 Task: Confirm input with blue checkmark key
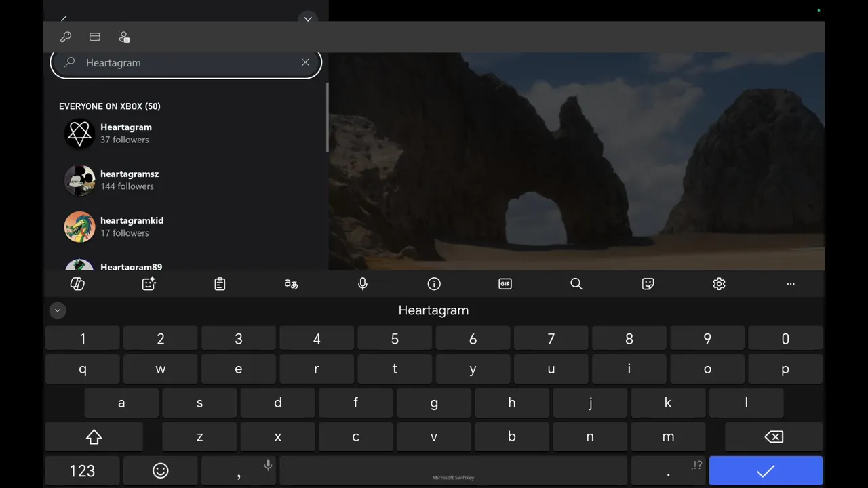[x=766, y=470]
